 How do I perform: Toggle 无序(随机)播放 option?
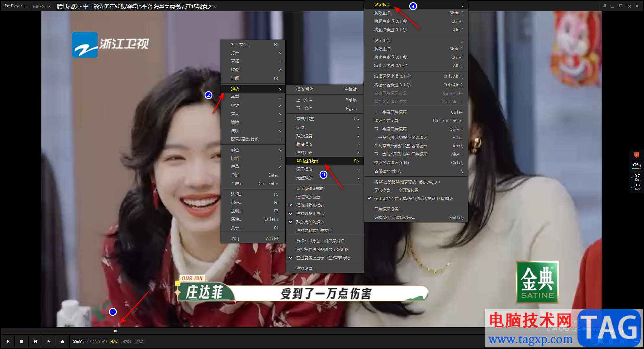[x=325, y=188]
